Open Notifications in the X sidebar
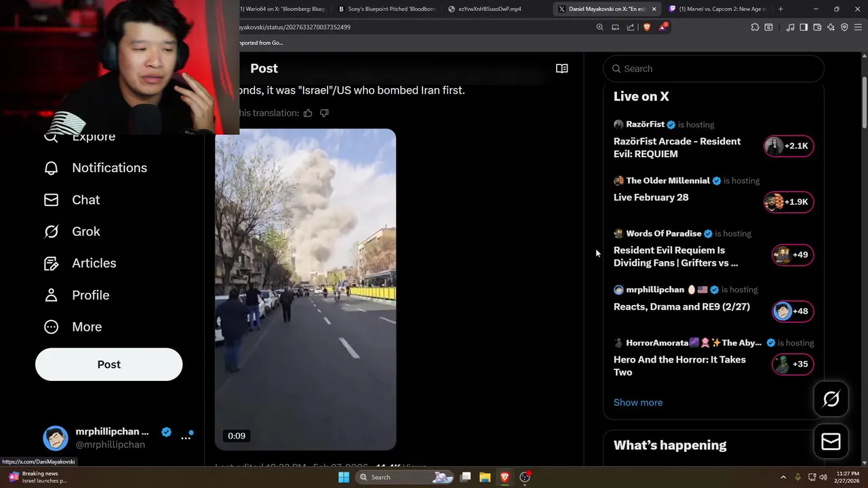Image resolution: width=868 pixels, height=488 pixels. tap(95, 168)
